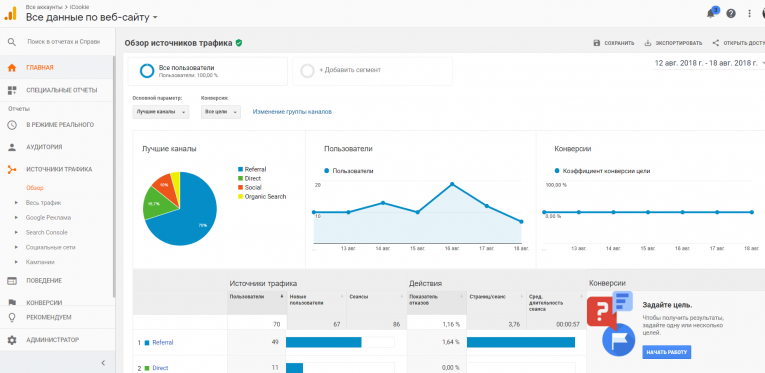Click the share icon next to Открыть доступ
This screenshot has height=373, width=765.
pos(716,43)
